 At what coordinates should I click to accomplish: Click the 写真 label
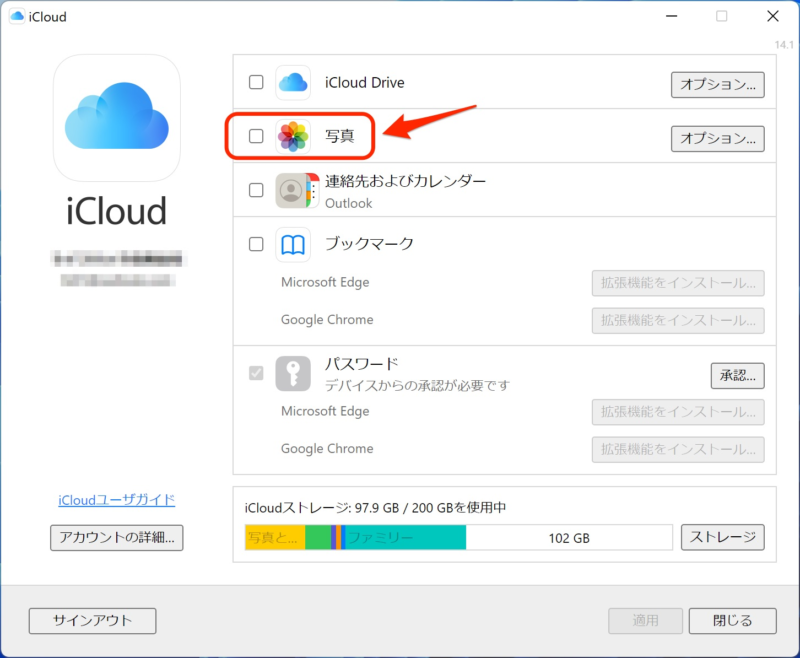(x=340, y=136)
